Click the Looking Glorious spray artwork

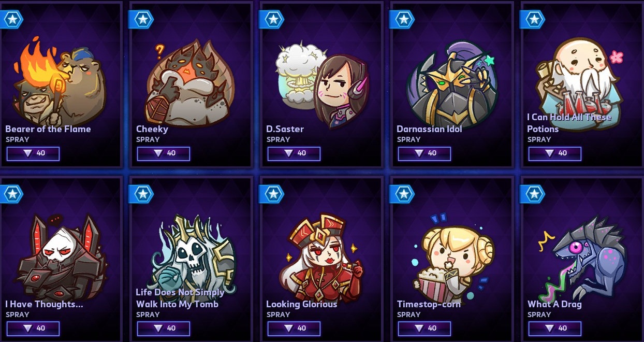tap(321, 256)
